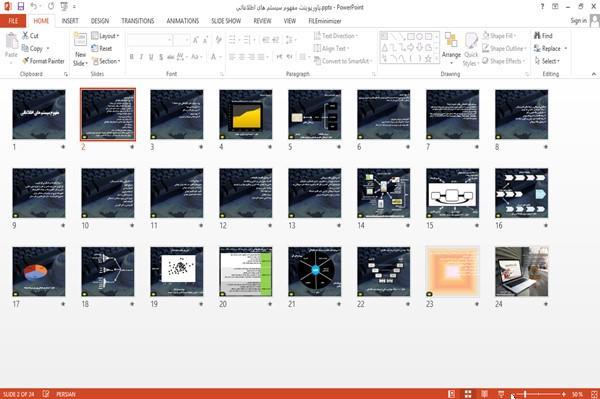Click the Reset slide icon
The height and width of the screenshot is (399, 600).
pos(95,49)
